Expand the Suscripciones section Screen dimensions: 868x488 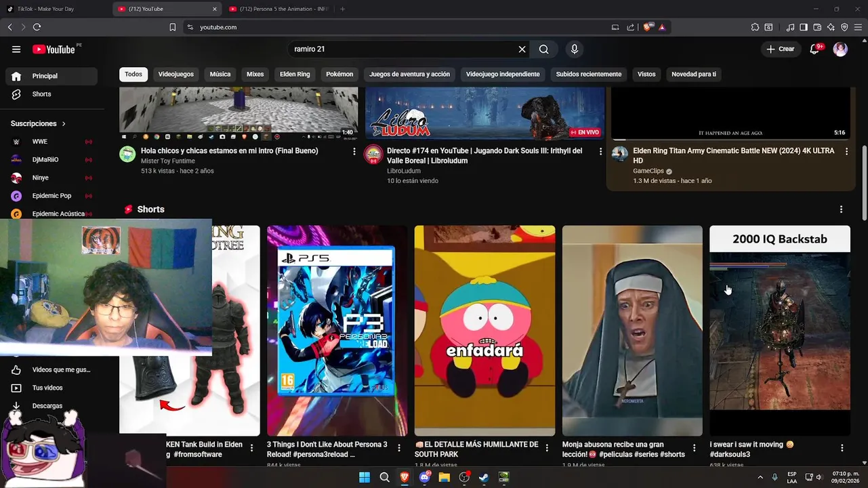point(39,124)
